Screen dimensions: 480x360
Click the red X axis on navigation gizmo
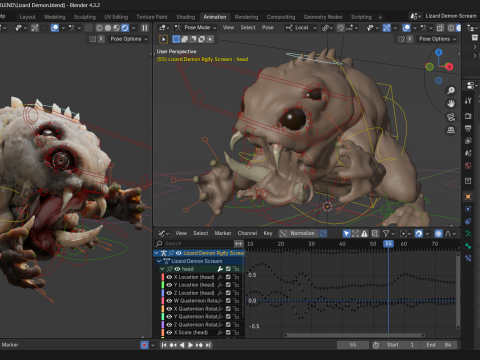(x=449, y=67)
